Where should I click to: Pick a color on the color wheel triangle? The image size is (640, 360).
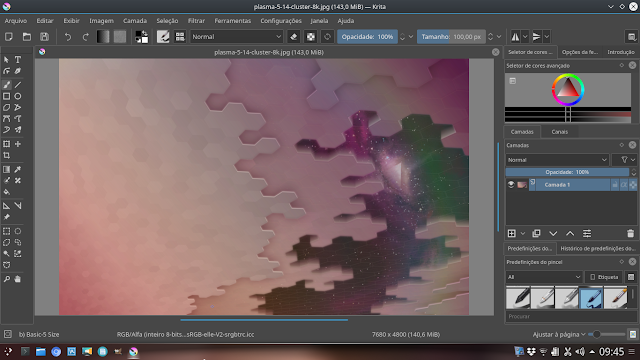[x=568, y=88]
